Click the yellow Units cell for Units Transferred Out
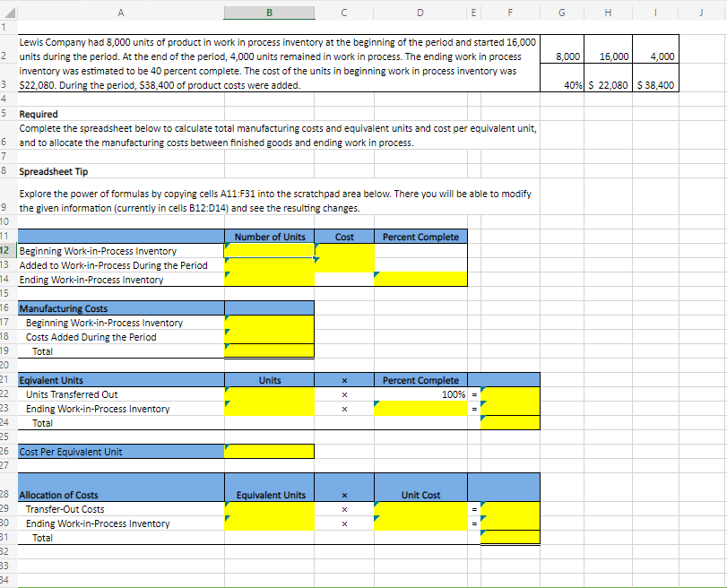Viewport: 727px width, 588px height. (x=268, y=393)
